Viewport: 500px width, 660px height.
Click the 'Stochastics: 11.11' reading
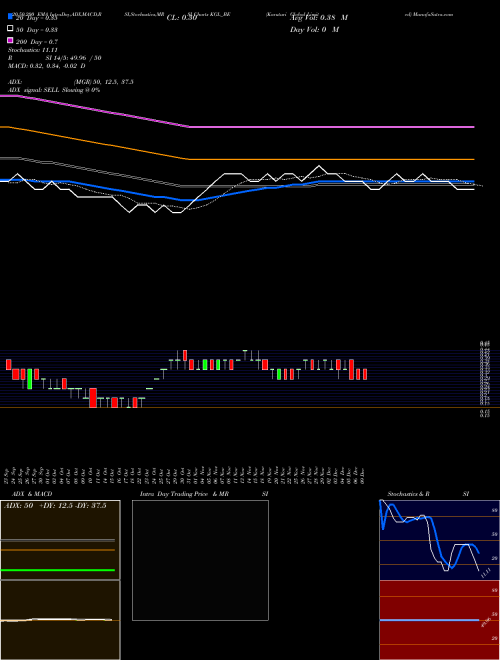tap(33, 50)
